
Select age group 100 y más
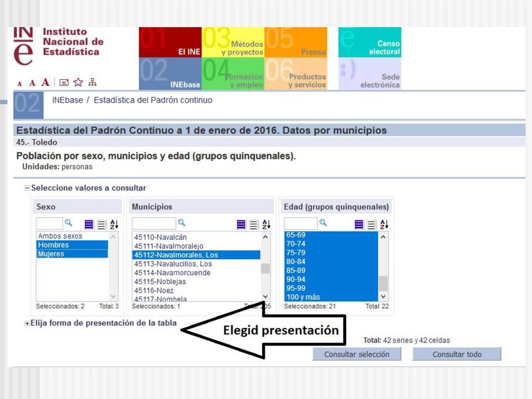click(x=331, y=297)
